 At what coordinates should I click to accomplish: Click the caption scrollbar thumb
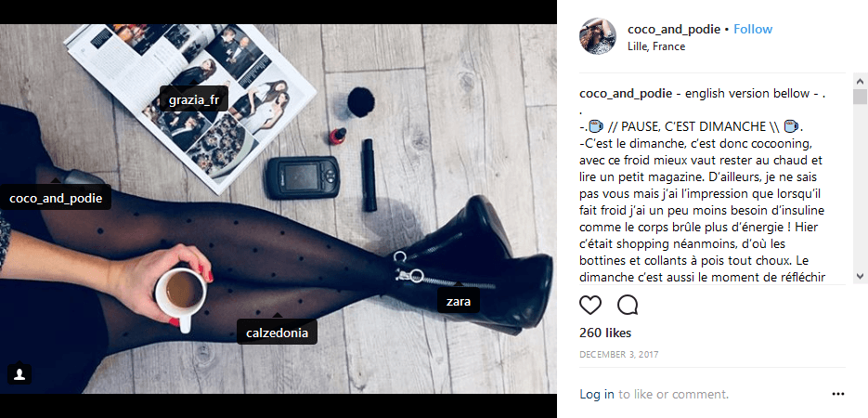(861, 97)
